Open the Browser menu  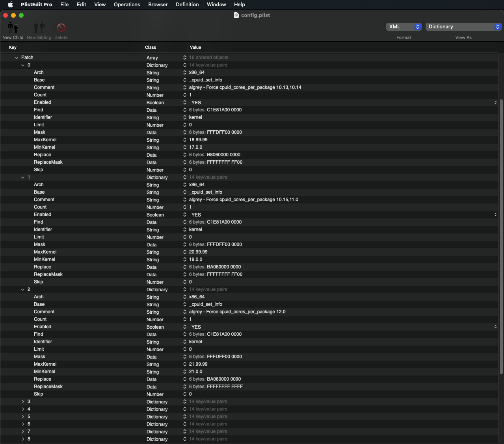point(158,5)
